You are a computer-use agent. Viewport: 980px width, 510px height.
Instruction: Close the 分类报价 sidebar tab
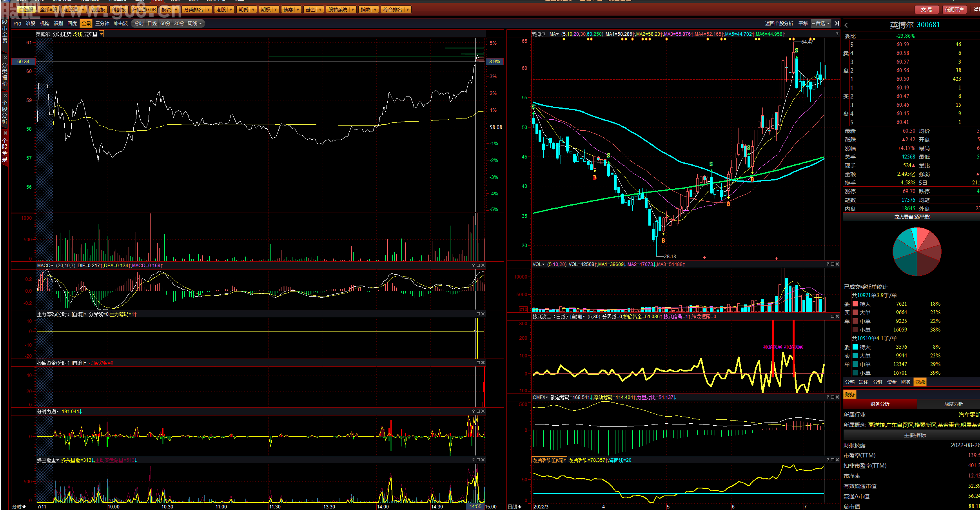(5, 58)
